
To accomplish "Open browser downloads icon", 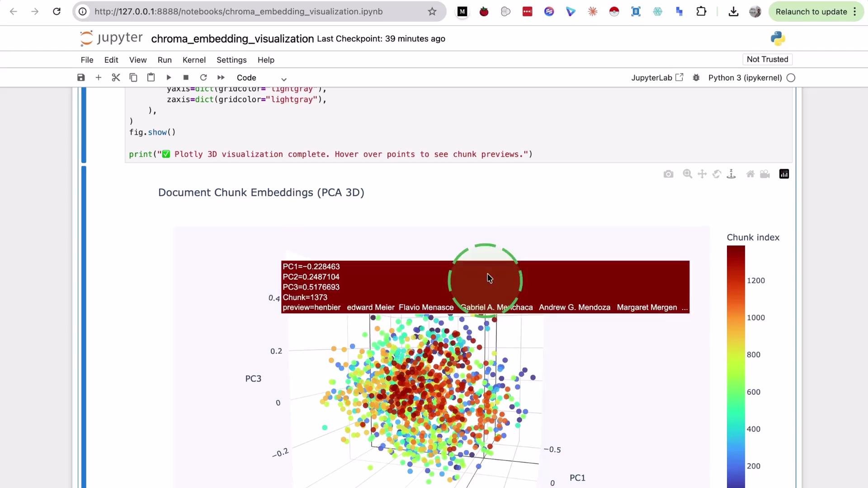I will pyautogui.click(x=734, y=12).
